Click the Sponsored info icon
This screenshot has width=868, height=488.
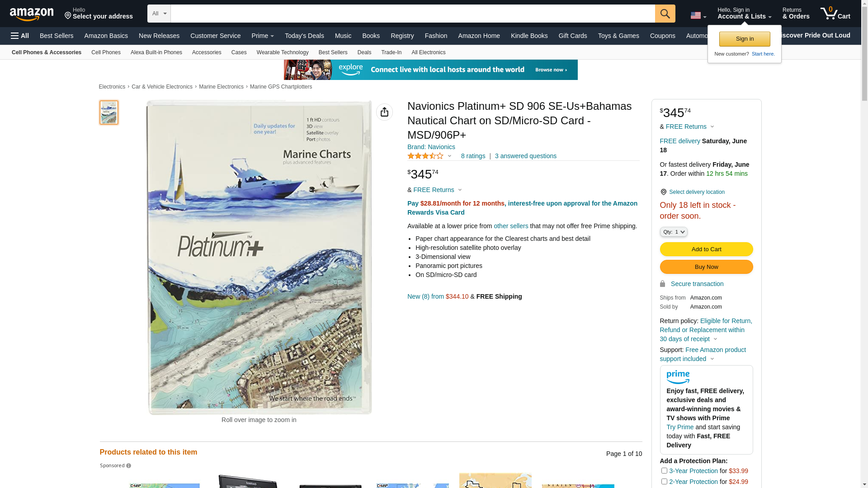[x=129, y=466]
